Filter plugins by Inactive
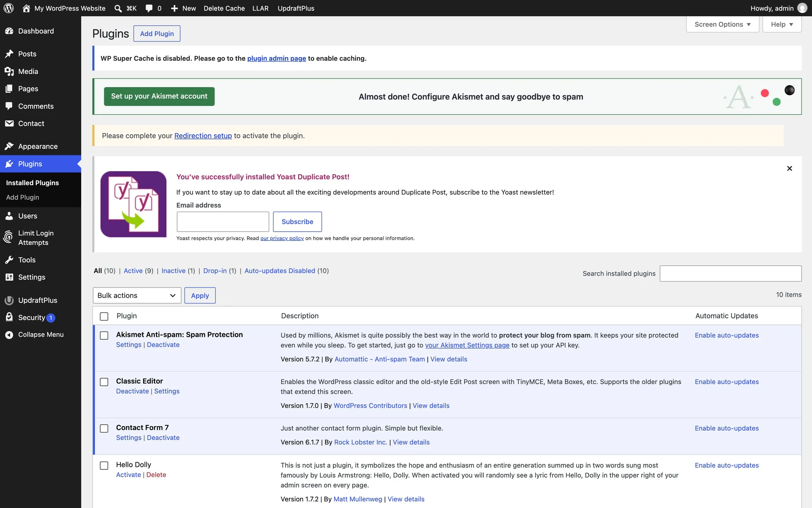Screen dimensions: 812x508 click(x=173, y=271)
